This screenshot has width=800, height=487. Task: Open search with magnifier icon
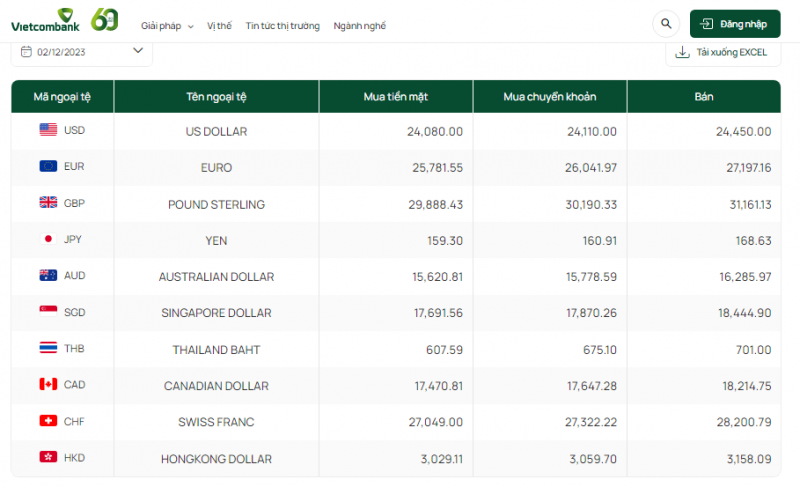point(665,23)
